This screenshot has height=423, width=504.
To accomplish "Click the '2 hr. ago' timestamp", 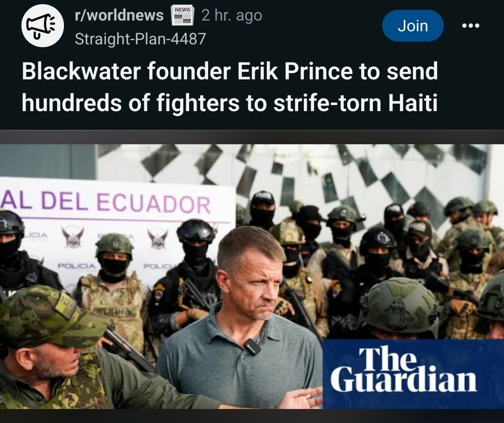I will 232,15.
